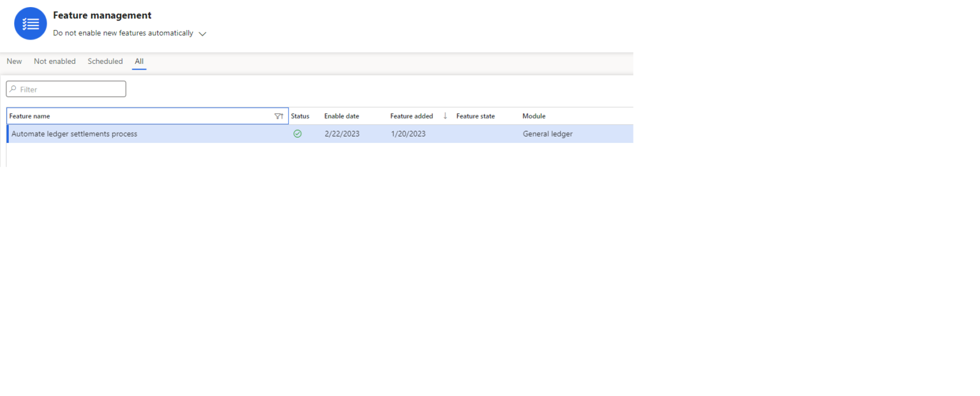Click the enable date 2/22/2023 cell
This screenshot has height=396, width=980.
(342, 134)
